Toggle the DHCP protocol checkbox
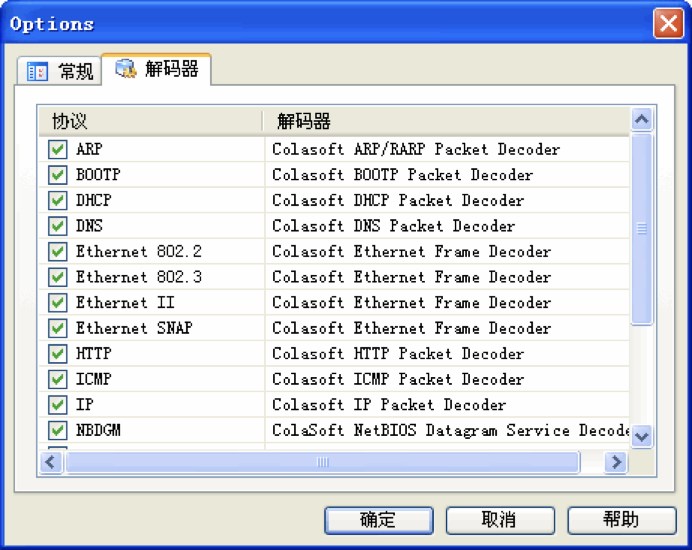 [x=58, y=201]
